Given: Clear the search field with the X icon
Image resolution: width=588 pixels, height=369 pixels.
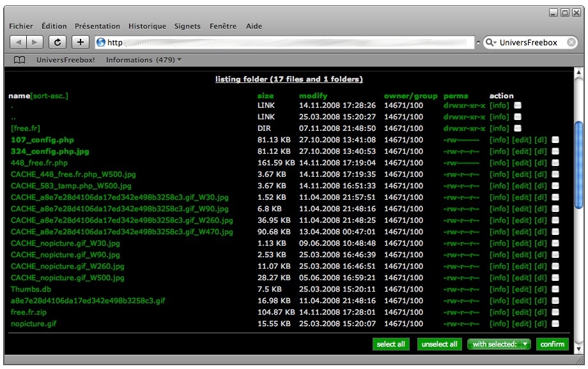Looking at the screenshot, I should click(571, 42).
